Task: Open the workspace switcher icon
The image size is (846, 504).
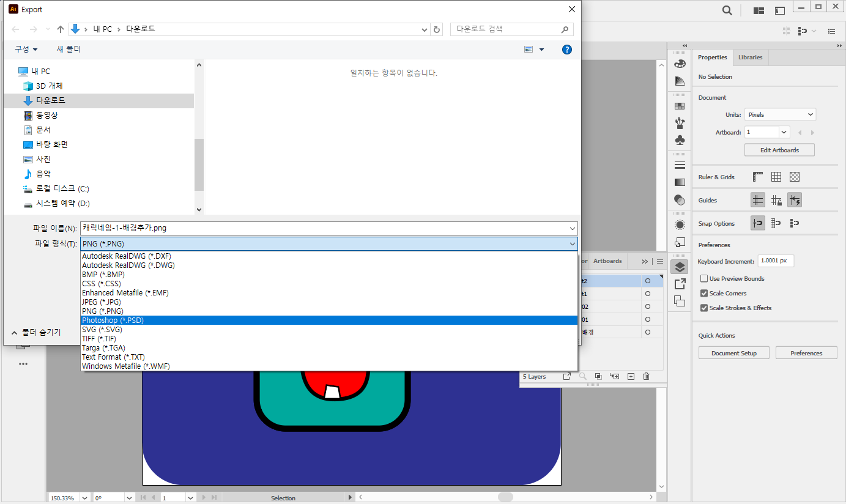Action: coord(780,10)
